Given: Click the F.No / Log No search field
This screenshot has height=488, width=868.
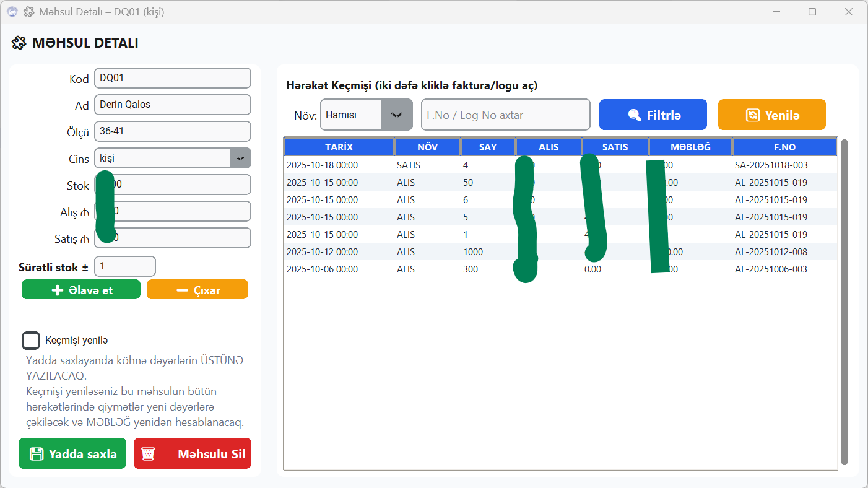Looking at the screenshot, I should point(505,115).
